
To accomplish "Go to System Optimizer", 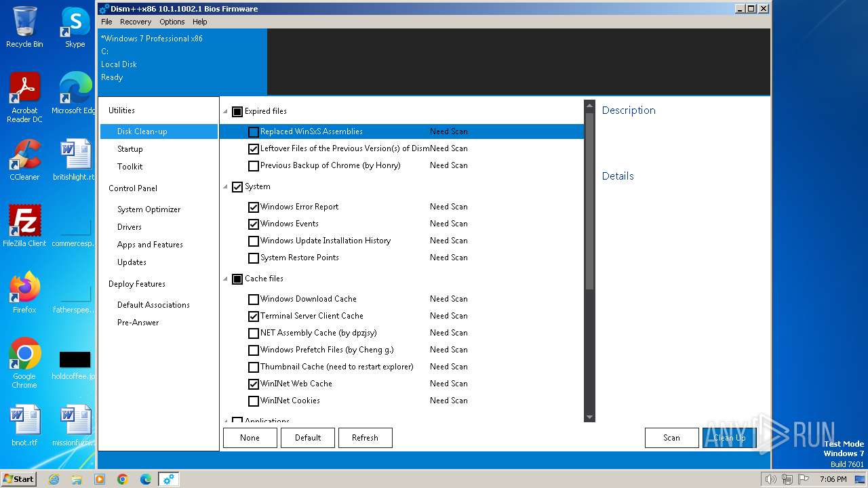I will coord(149,209).
